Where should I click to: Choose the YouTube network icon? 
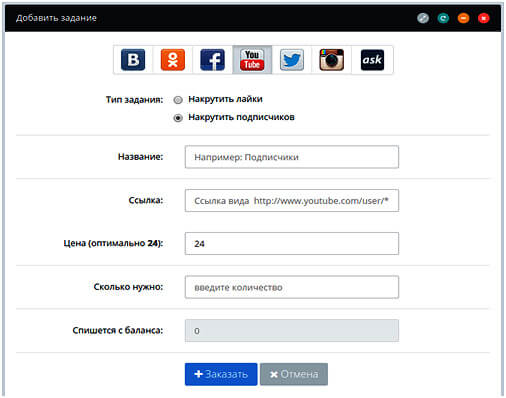point(252,60)
